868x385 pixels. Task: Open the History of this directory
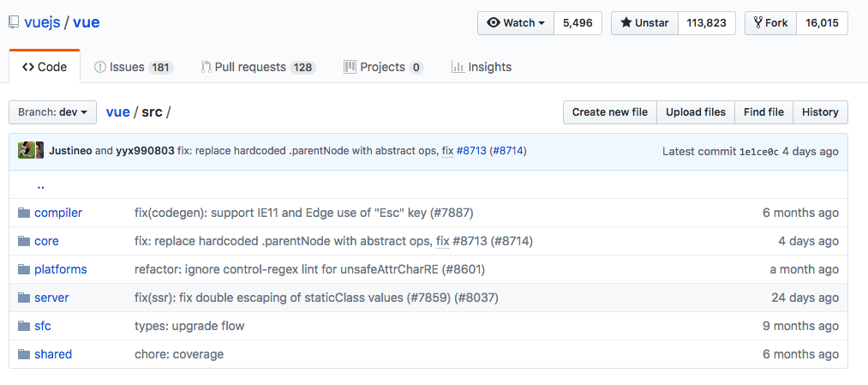point(820,112)
